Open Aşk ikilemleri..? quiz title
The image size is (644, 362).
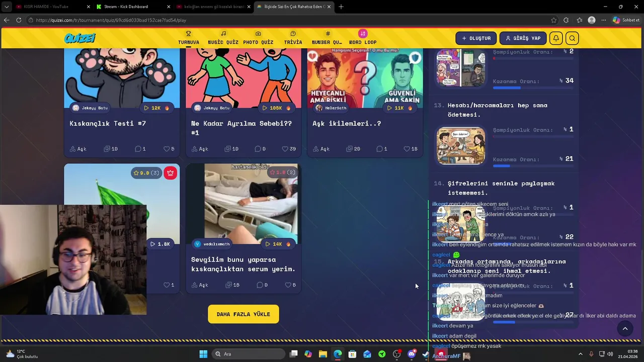click(347, 123)
